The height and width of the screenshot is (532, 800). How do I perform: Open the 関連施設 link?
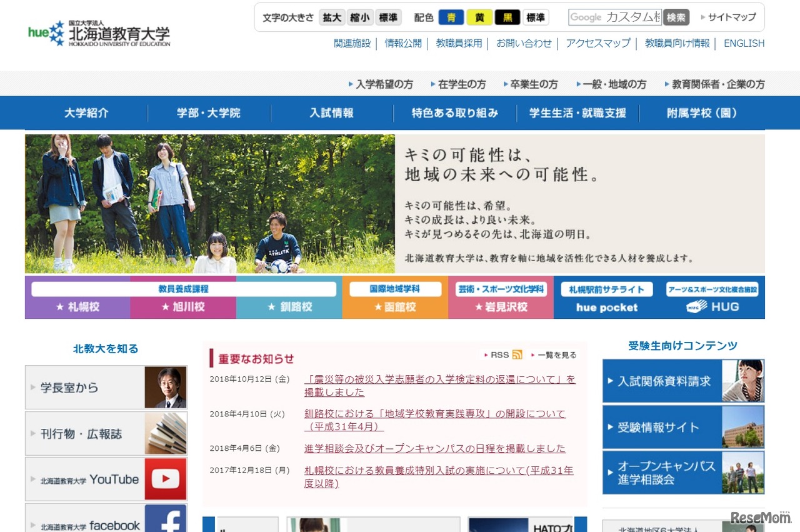[x=352, y=43]
